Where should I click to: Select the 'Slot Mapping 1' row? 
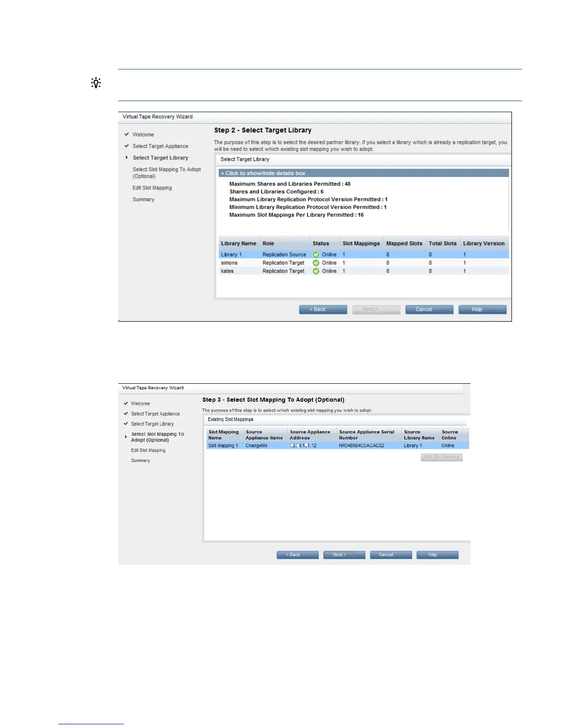[x=338, y=445]
